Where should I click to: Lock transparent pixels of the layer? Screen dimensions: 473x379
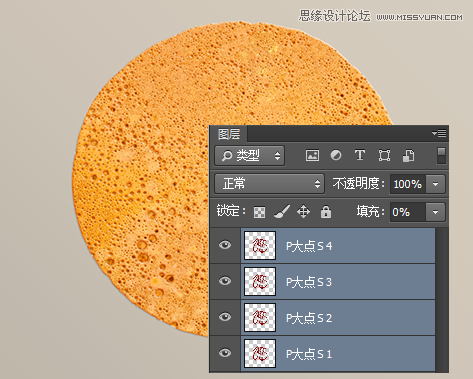pyautogui.click(x=259, y=212)
